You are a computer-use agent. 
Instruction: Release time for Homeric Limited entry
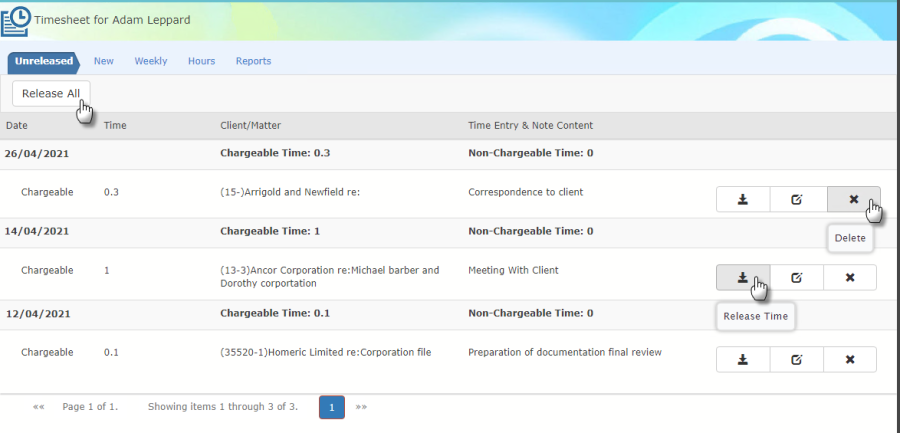743,359
